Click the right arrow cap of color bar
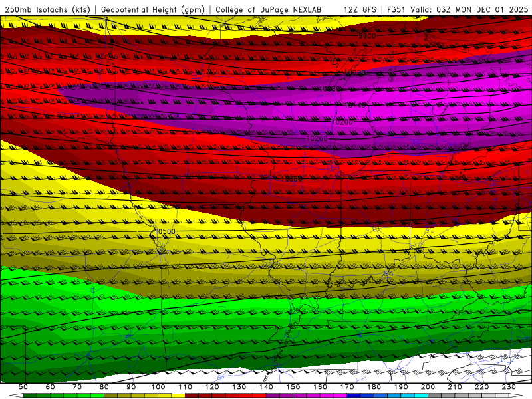532x399 pixels. coord(516,396)
